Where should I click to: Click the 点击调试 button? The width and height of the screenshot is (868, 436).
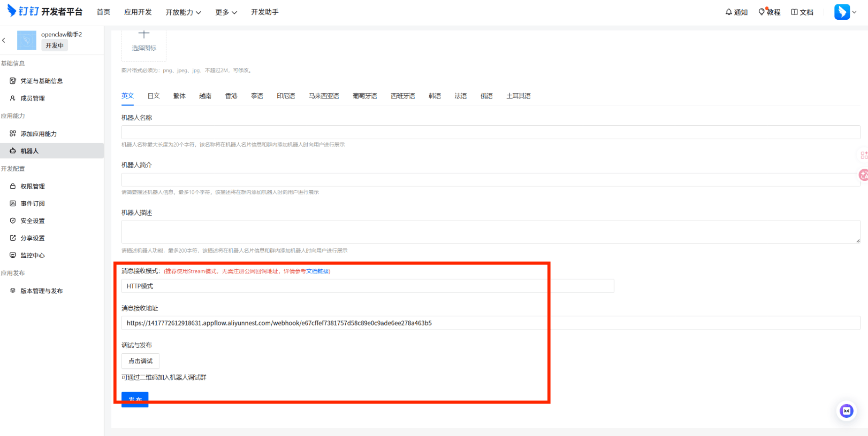pyautogui.click(x=140, y=361)
